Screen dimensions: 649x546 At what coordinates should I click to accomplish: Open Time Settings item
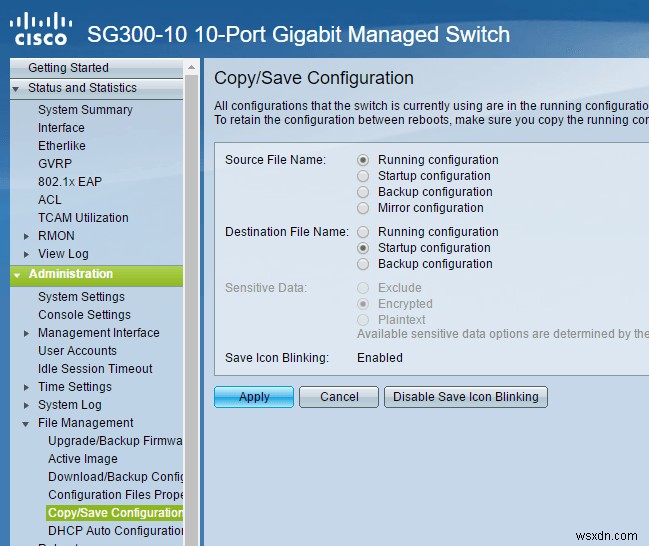tap(75, 387)
